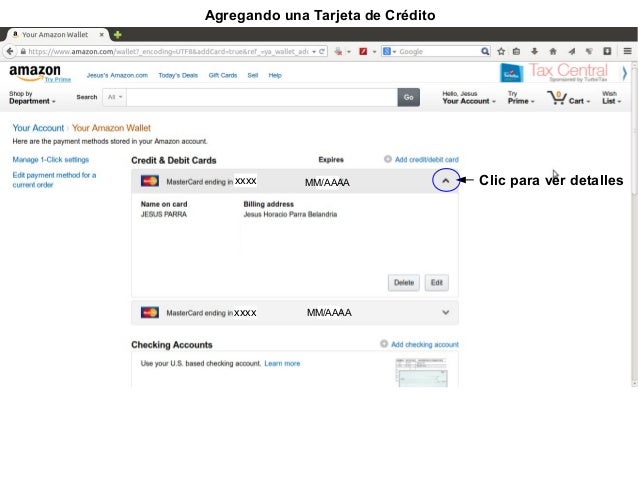Click the second MasterCard logo icon
The image size is (638, 479).
pos(150,312)
